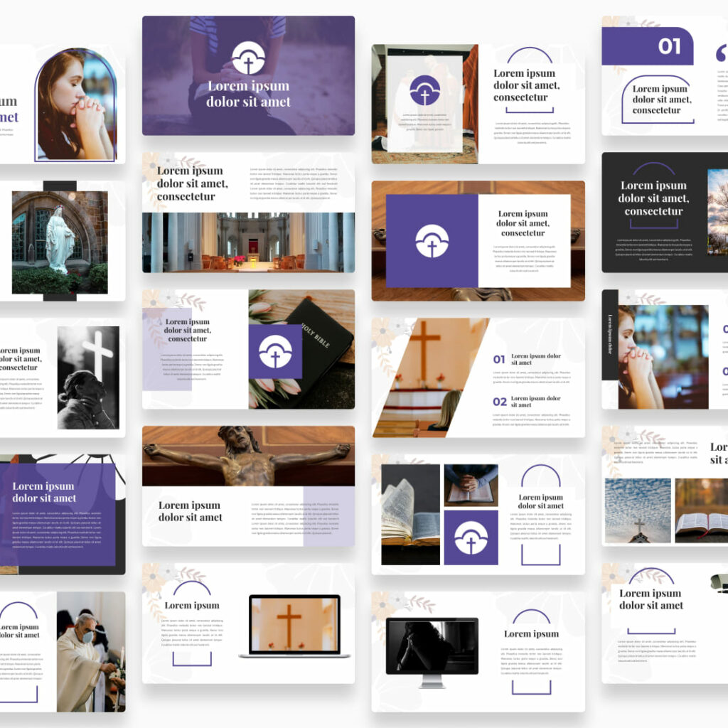
Task: Select the 'Lorem ipsum dolor sit amet' title slide heading
Action: (x=249, y=92)
